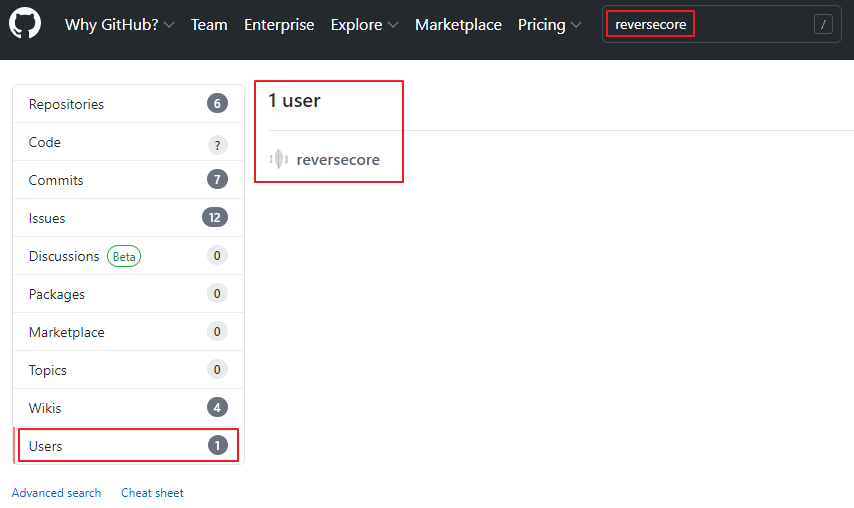Click the '1 user' results heading
Viewport: 854px width, 508px height.
tap(294, 101)
